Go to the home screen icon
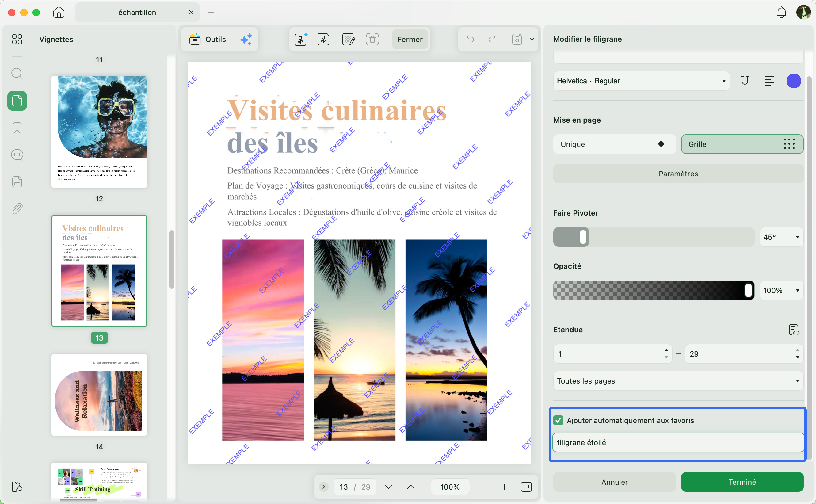The width and height of the screenshot is (816, 504). [59, 12]
